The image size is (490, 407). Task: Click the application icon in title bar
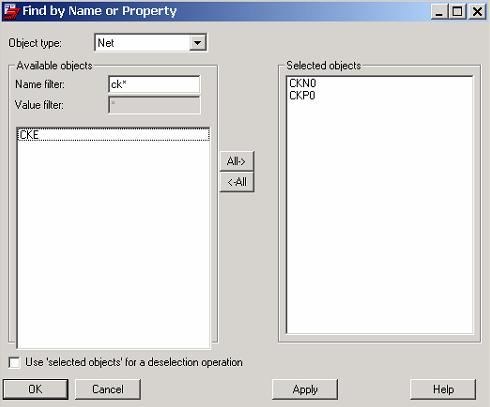point(11,11)
